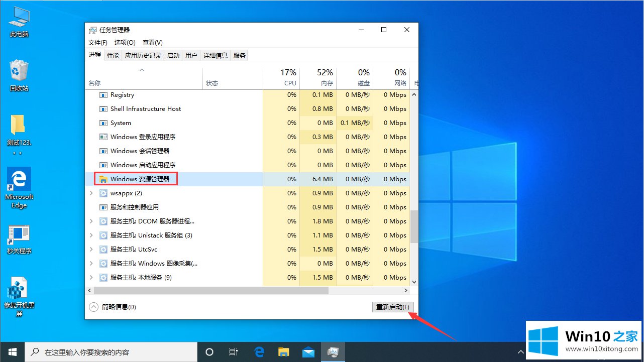
Task: Switch to the 性能 tab
Action: click(113, 56)
